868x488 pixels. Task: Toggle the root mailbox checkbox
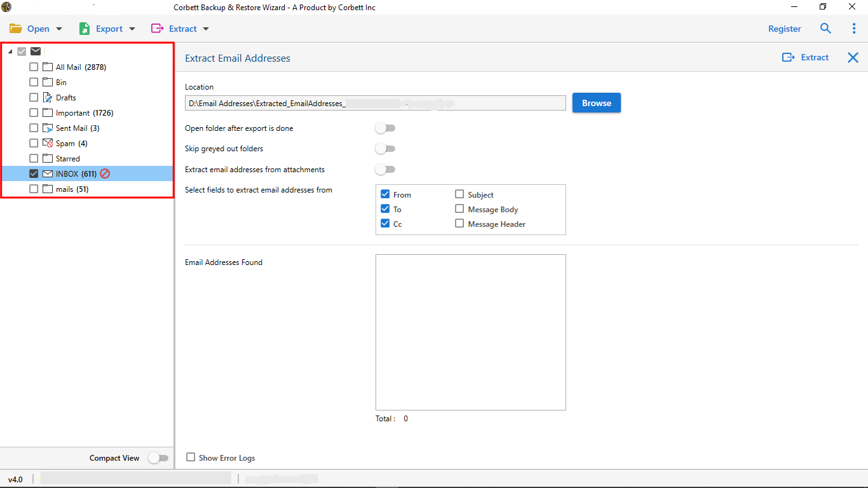pyautogui.click(x=22, y=51)
